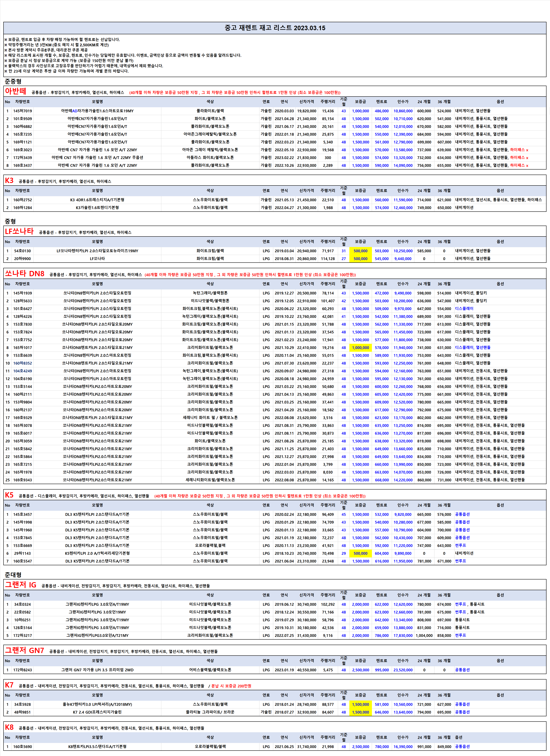Image resolution: width=550 pixels, height=756 pixels.
Task: Click model name '그랜저 GN7 자가용 LPI 3.5 프리미엄 2WD'
Action: [97, 670]
